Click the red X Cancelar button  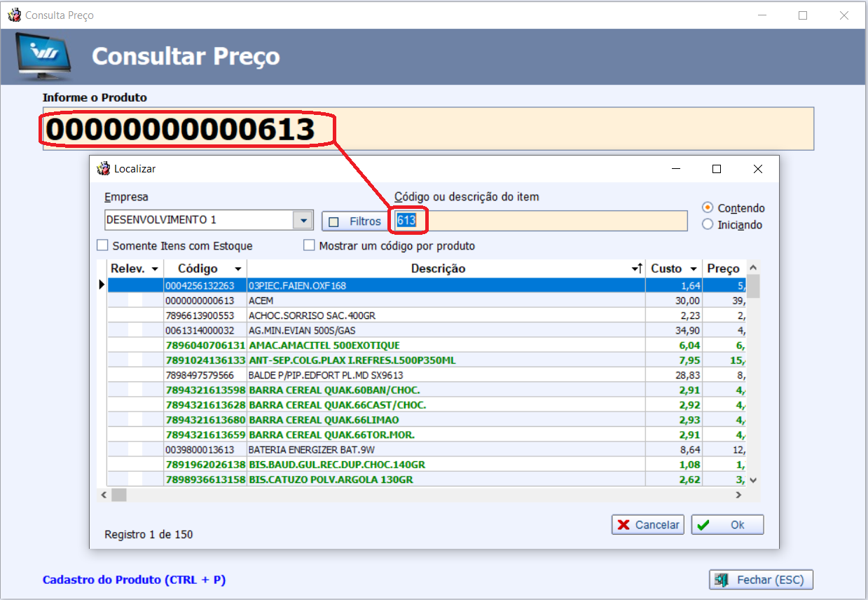[x=648, y=525]
